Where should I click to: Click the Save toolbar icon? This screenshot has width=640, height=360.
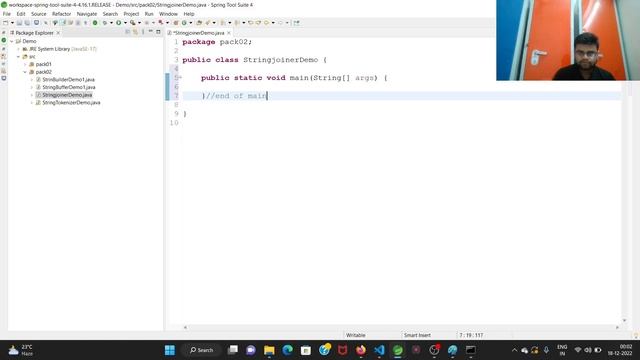(19, 23)
